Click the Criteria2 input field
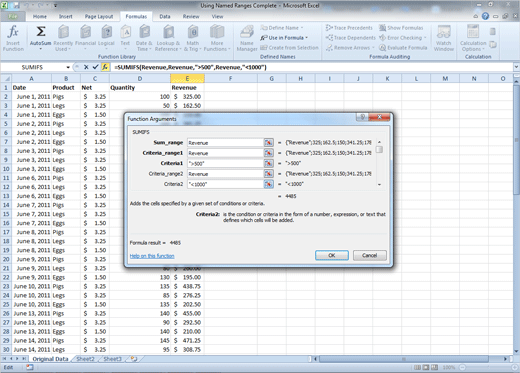 [x=225, y=184]
